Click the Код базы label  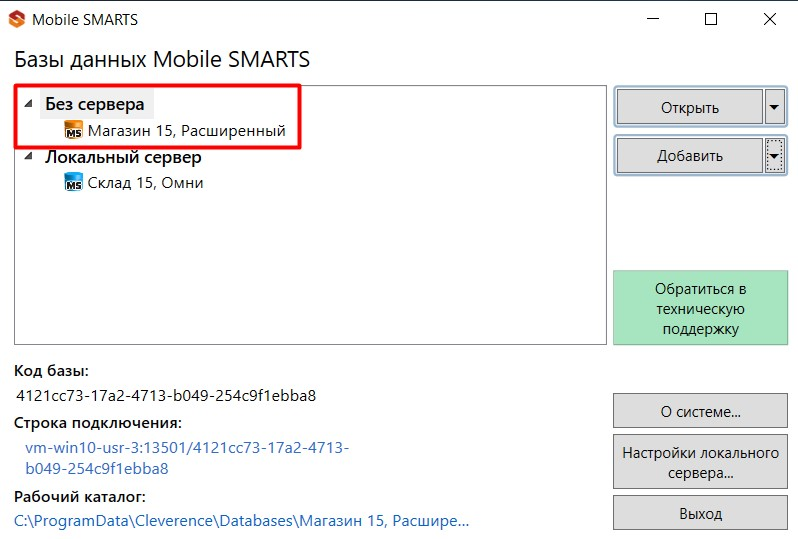coord(51,371)
